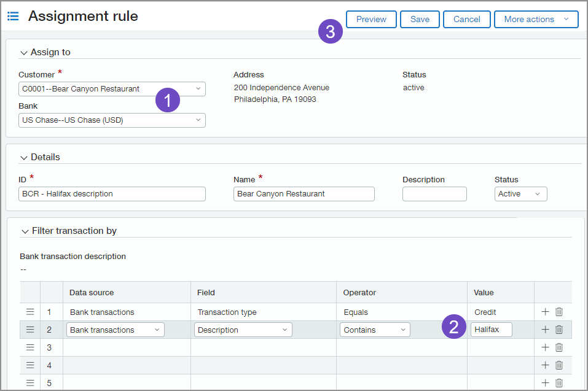Screen dimensions: 588x391
Task: Add a condition on row 5
Action: point(545,382)
